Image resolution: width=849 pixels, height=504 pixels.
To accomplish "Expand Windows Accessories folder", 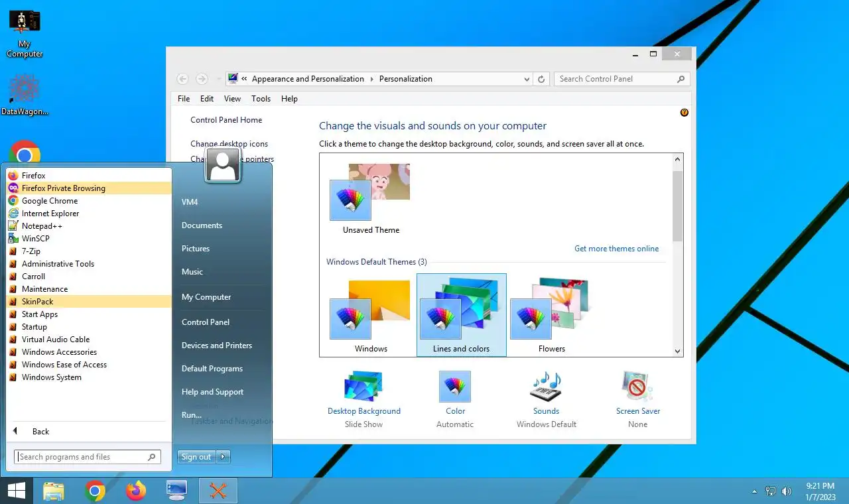I will 89,352.
